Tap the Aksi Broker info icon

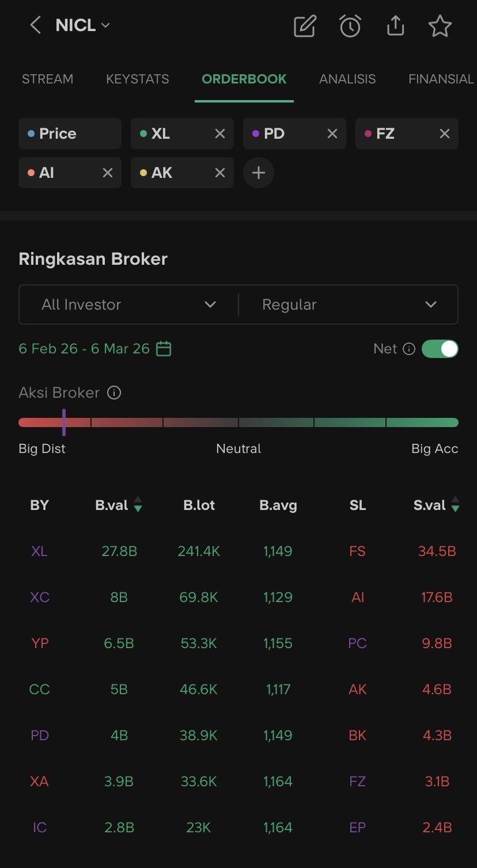pyautogui.click(x=114, y=393)
